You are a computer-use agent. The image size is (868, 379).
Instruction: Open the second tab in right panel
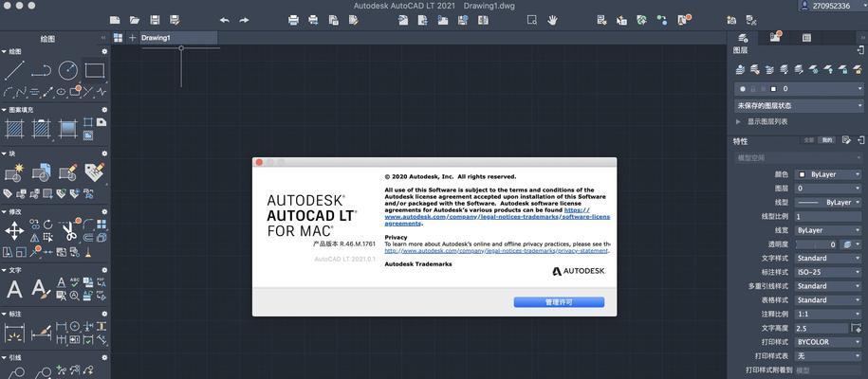[x=775, y=38]
